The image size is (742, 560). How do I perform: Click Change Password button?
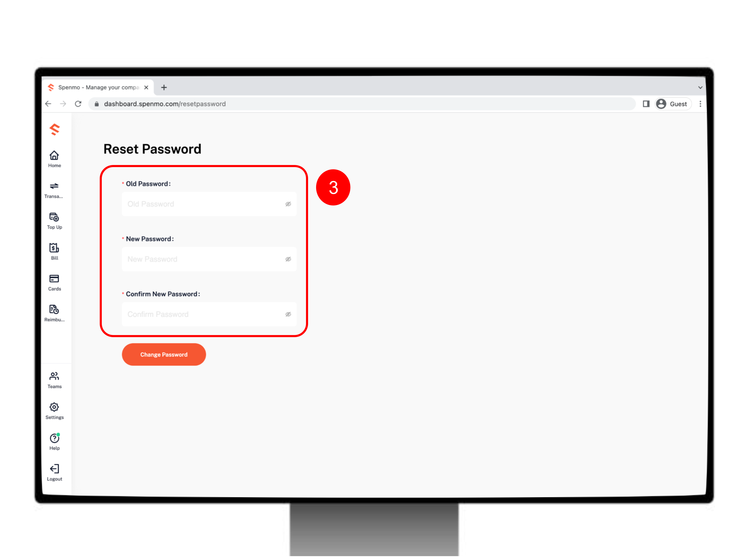(164, 354)
